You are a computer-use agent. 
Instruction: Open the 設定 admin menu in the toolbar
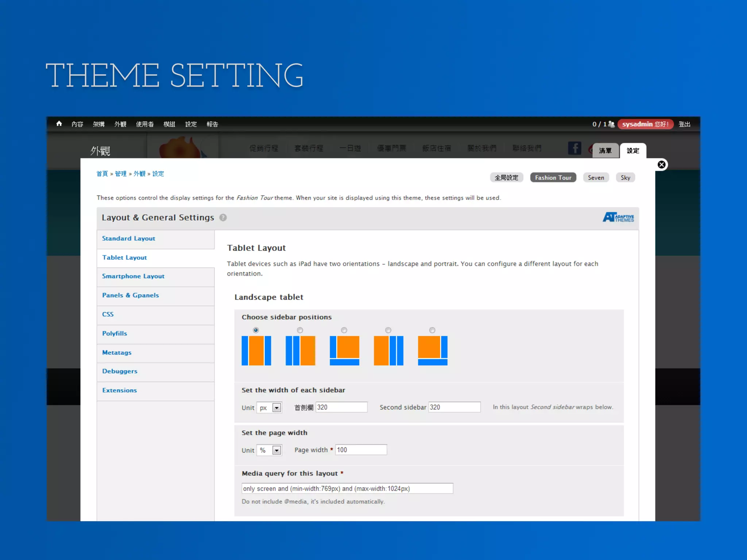(x=191, y=124)
